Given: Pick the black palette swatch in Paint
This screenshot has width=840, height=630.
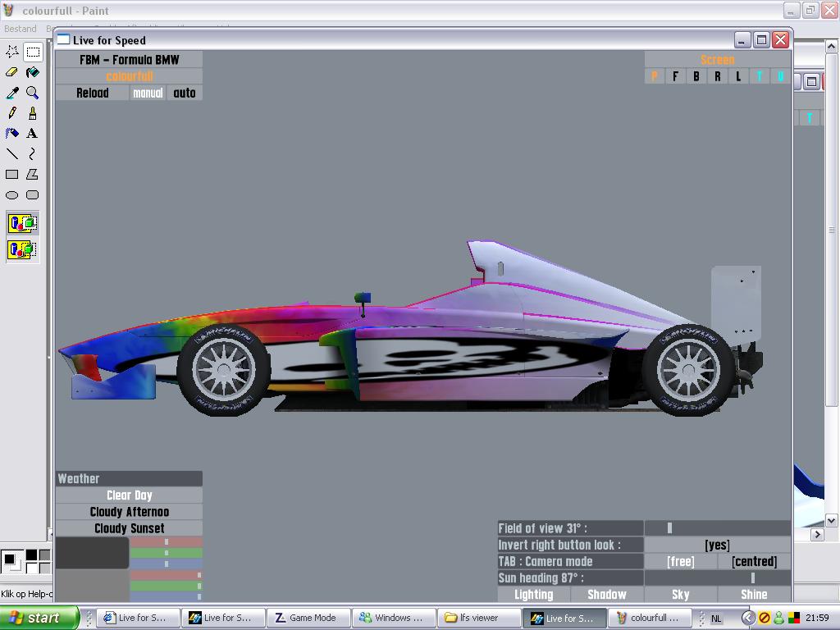Looking at the screenshot, I should pyautogui.click(x=32, y=555).
